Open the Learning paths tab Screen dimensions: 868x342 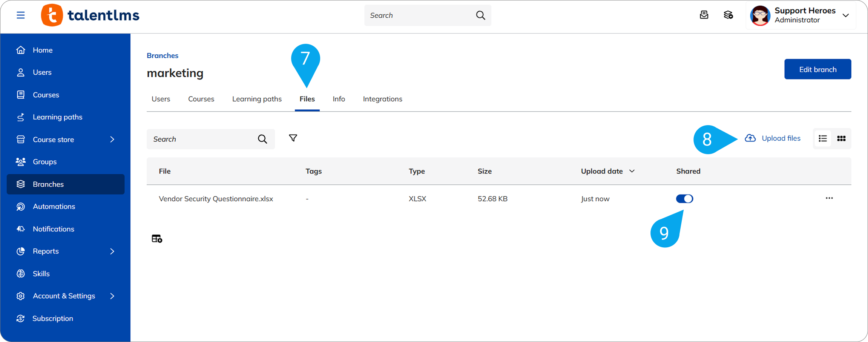[257, 99]
